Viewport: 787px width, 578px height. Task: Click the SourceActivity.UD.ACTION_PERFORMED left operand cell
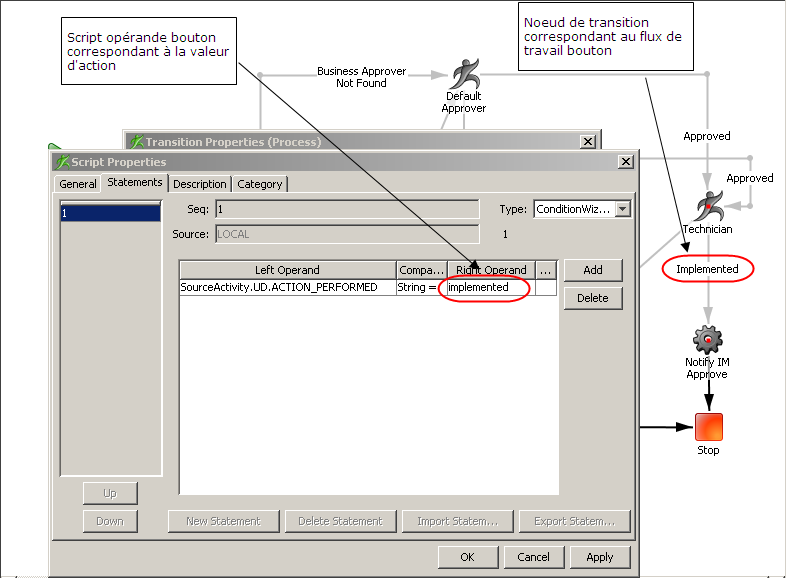288,287
